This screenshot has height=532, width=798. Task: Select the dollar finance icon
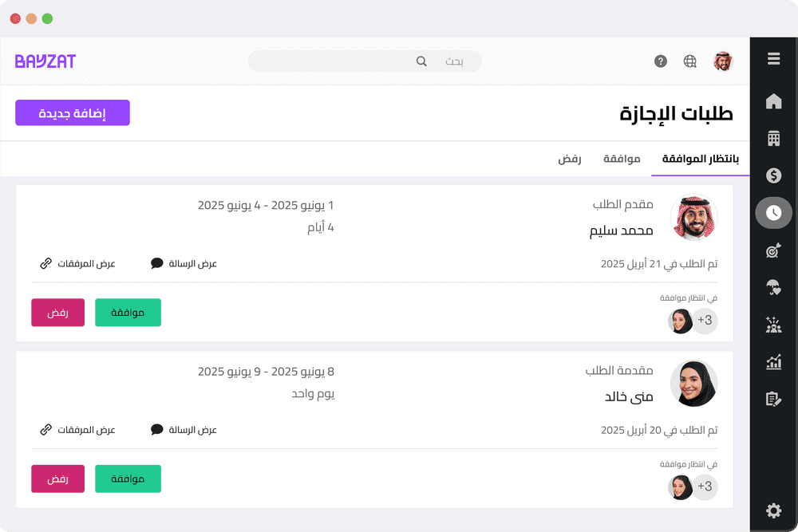point(773,175)
